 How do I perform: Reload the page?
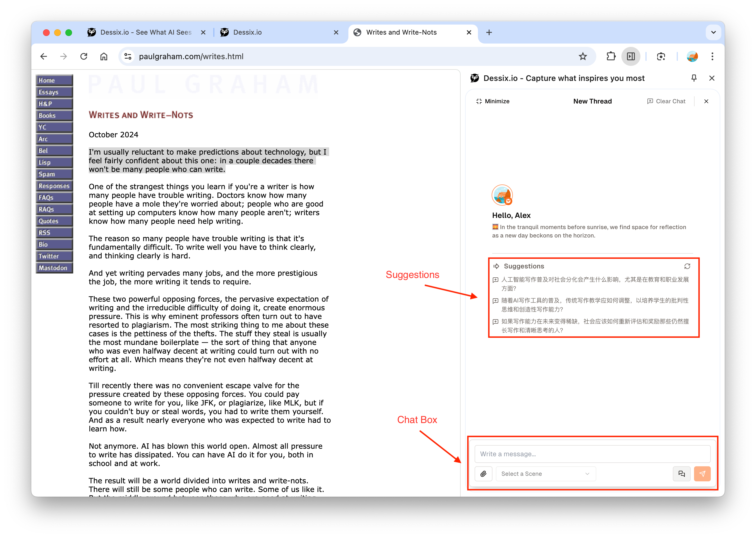(x=83, y=57)
